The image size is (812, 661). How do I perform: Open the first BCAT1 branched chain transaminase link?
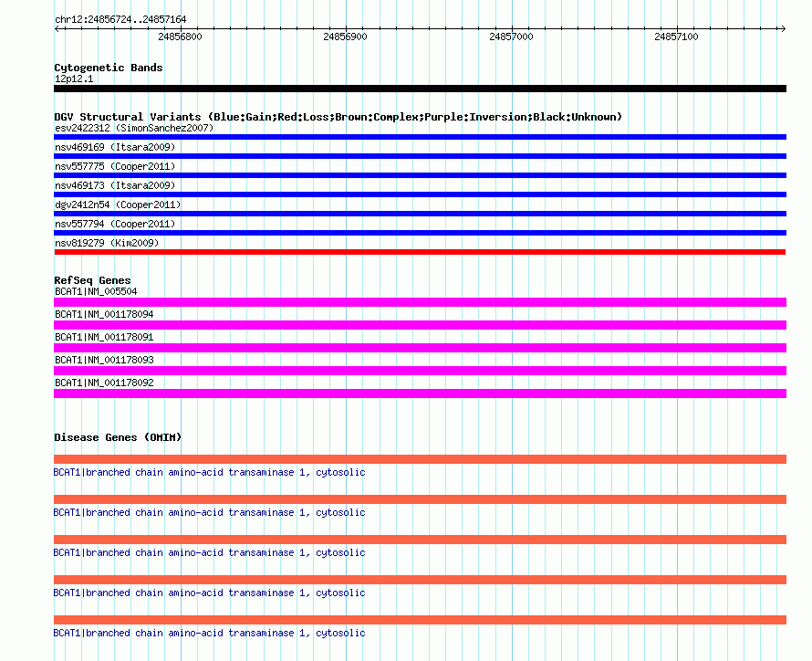(x=209, y=472)
